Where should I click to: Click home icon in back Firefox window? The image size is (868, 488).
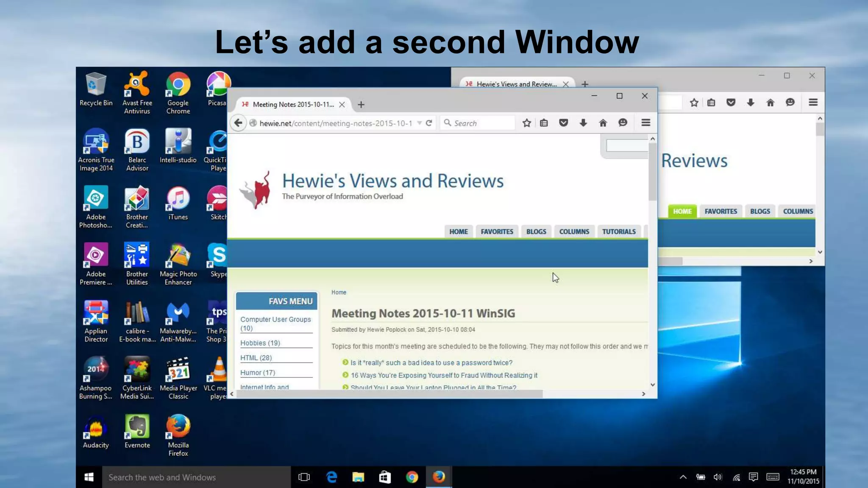(770, 103)
